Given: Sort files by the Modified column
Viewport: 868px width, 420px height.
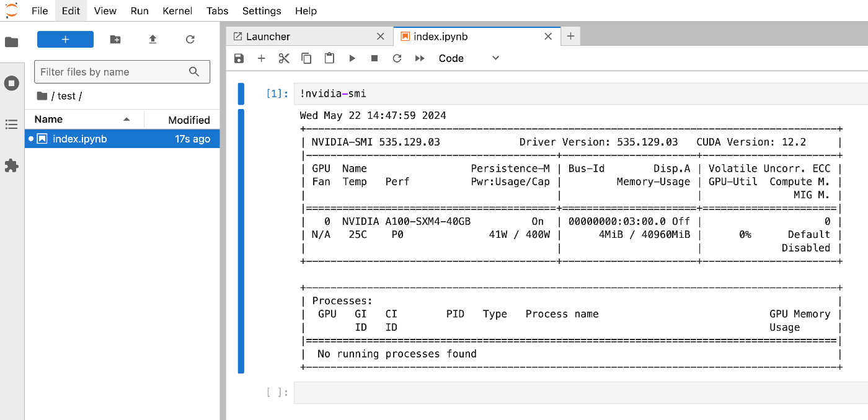Looking at the screenshot, I should pyautogui.click(x=182, y=120).
